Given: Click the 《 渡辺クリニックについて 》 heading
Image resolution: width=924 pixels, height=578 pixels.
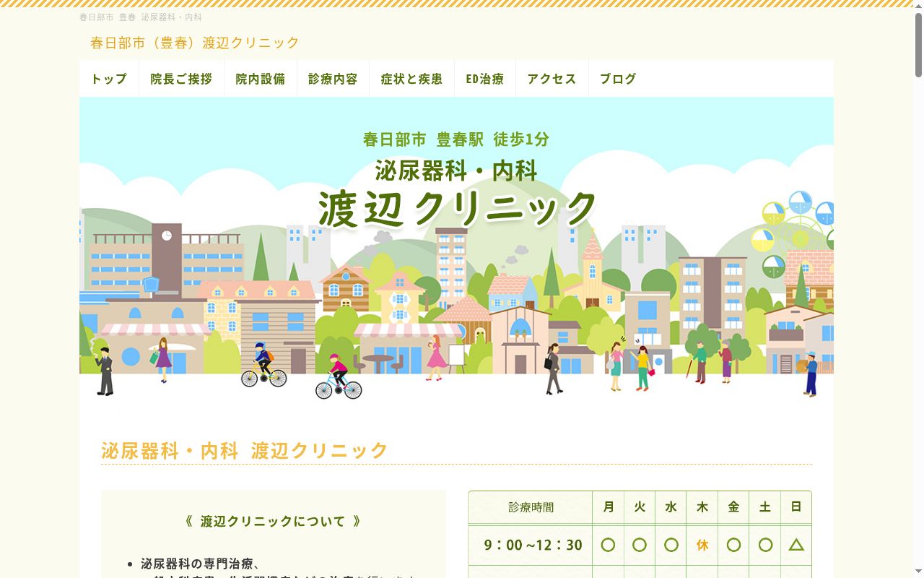Looking at the screenshot, I should [273, 521].
